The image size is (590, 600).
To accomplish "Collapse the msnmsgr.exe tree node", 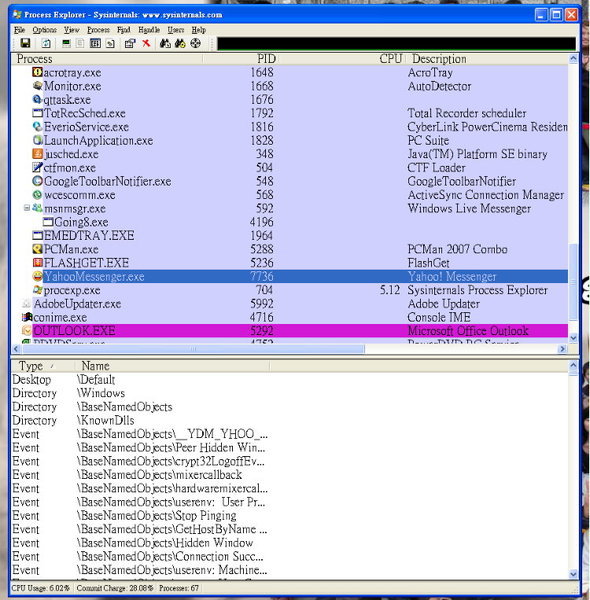I will 27,208.
